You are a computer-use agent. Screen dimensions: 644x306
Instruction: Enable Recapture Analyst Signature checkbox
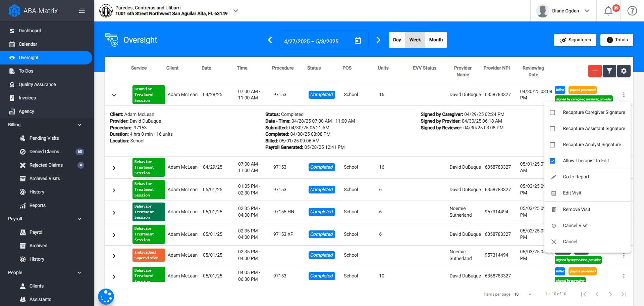tap(552, 145)
